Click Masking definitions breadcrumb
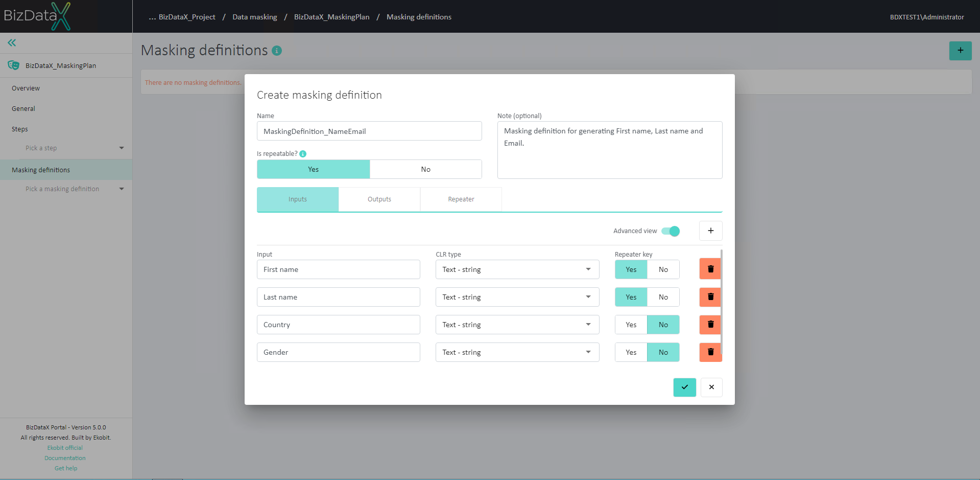980x480 pixels. (419, 17)
